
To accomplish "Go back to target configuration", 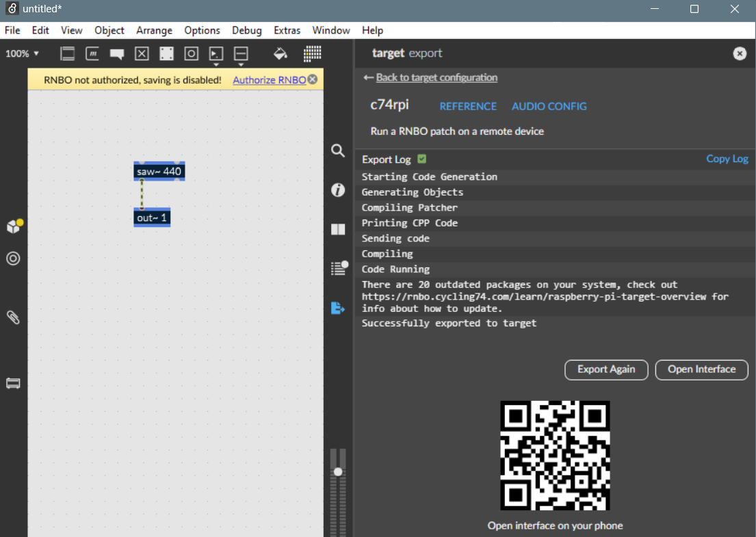I will 436,77.
